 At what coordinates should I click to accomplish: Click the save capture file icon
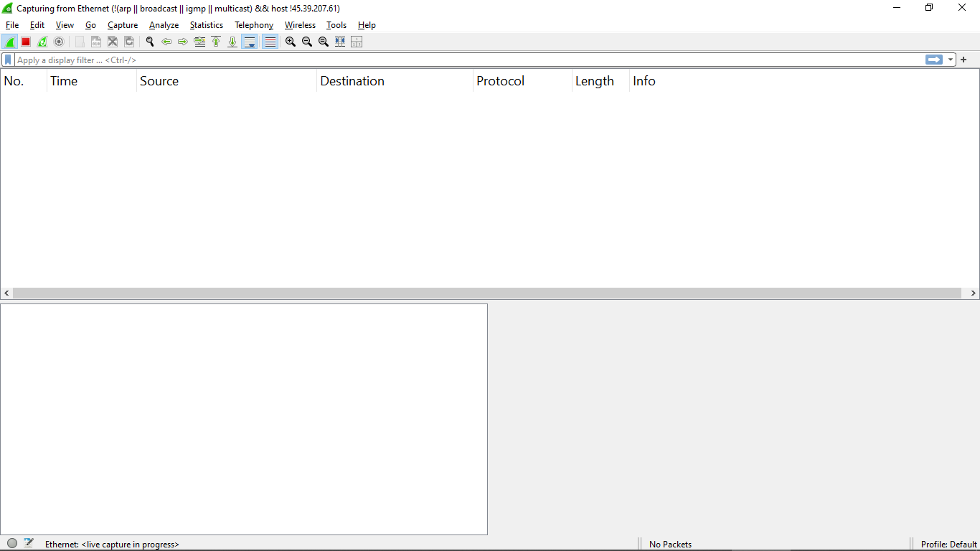pyautogui.click(x=96, y=42)
